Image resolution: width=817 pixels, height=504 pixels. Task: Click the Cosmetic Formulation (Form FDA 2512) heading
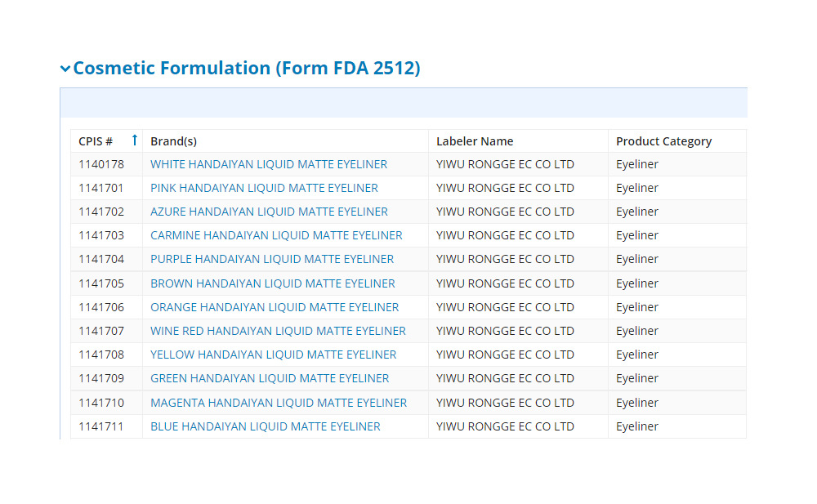tap(246, 69)
